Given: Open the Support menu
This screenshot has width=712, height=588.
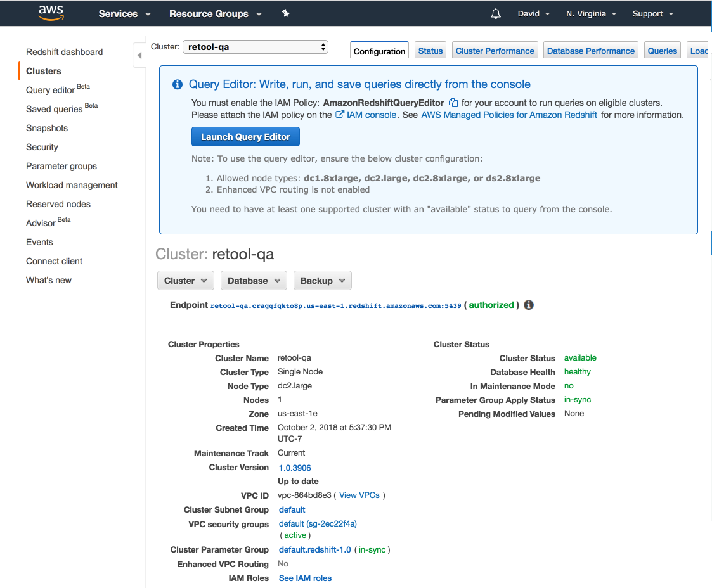Looking at the screenshot, I should pos(653,13).
